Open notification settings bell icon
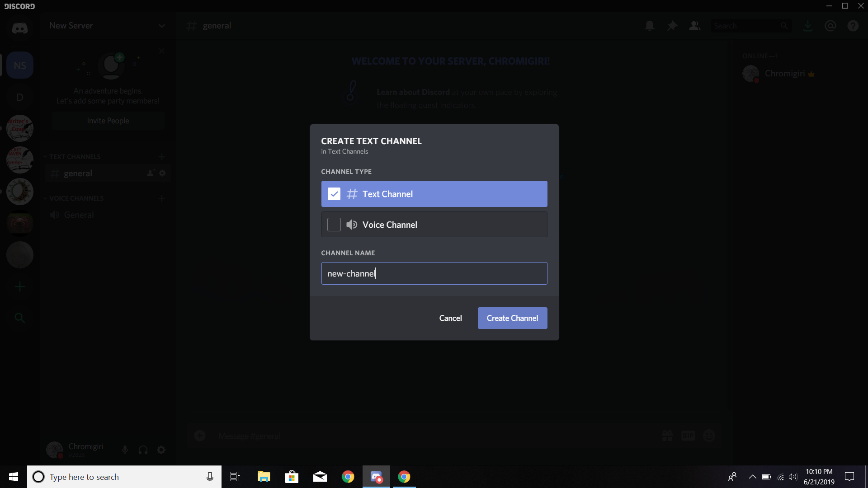 coord(650,26)
